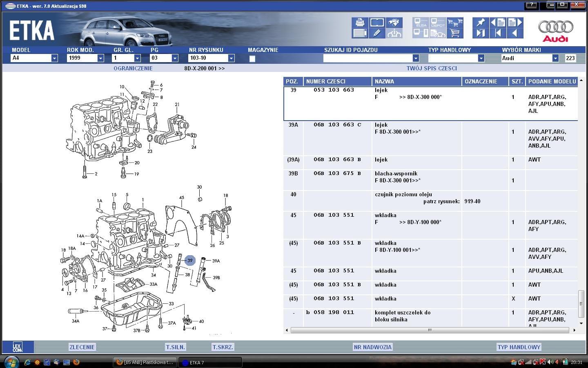The width and height of the screenshot is (588, 368).
Task: Expand the SZUKAJ ID POJAZDU dropdown
Action: [x=416, y=58]
